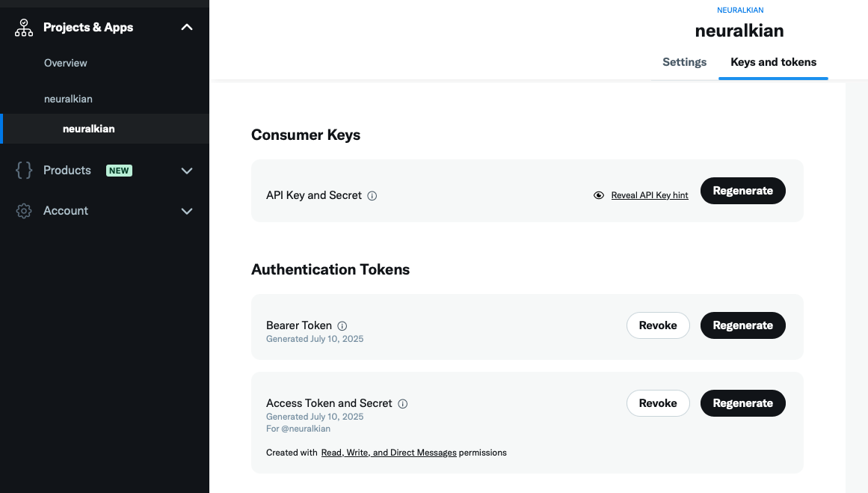Click the Account gear icon
Screen dimensions: 868x493
[24, 211]
